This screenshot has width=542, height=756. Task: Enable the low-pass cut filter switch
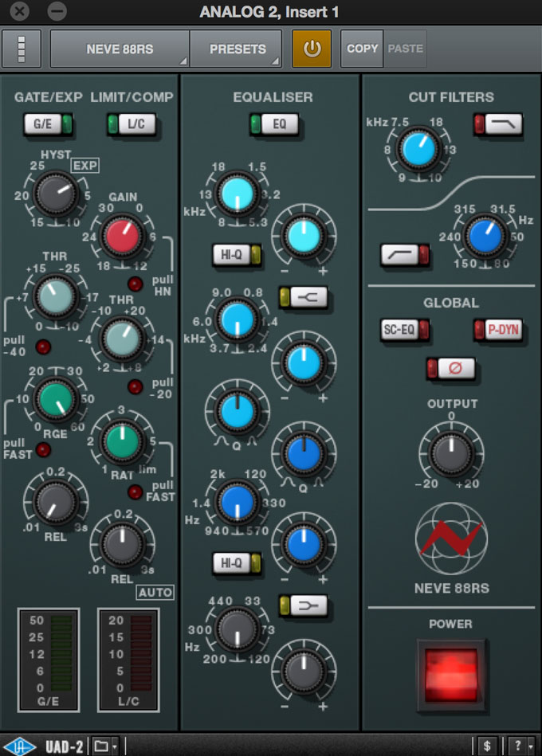click(498, 124)
